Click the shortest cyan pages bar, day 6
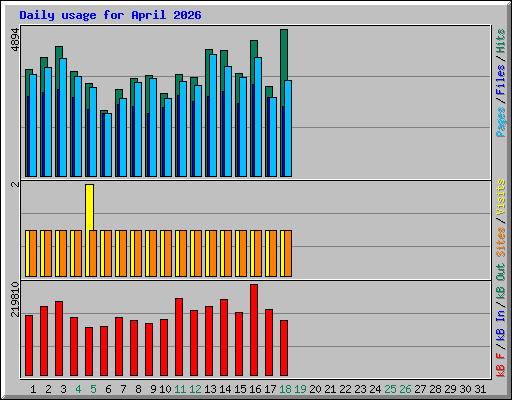The image size is (512, 400). (108, 145)
